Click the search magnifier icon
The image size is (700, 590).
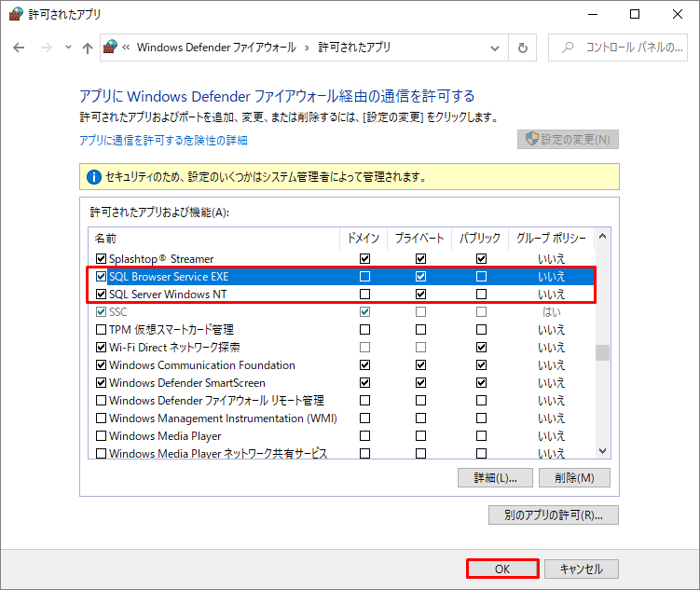tap(568, 47)
